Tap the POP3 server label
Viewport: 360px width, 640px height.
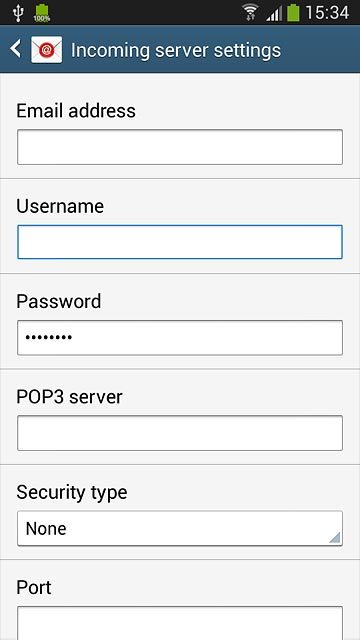pos(69,397)
